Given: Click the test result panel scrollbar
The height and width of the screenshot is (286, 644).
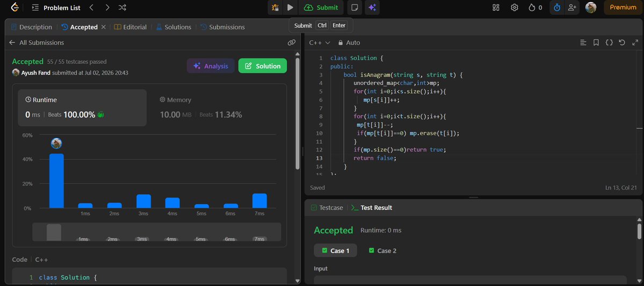Looking at the screenshot, I should coord(639,231).
